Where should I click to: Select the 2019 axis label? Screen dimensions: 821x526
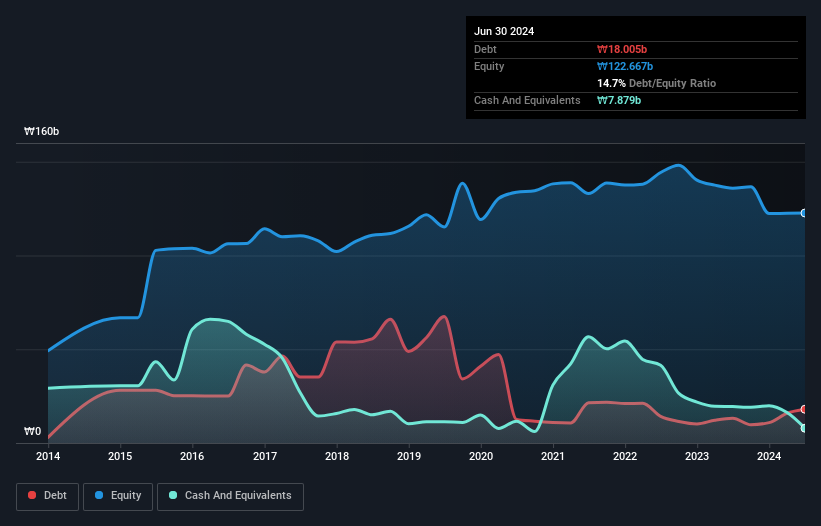click(x=409, y=456)
